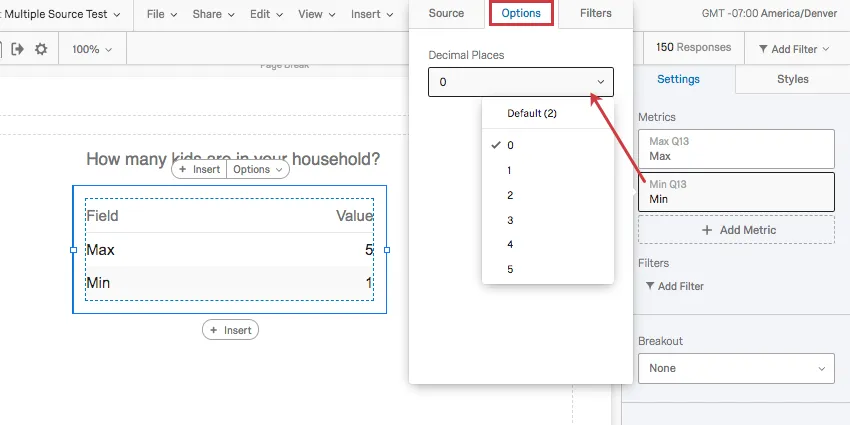The height and width of the screenshot is (425, 850).
Task: Select 2 decimal places option
Action: [x=548, y=195]
